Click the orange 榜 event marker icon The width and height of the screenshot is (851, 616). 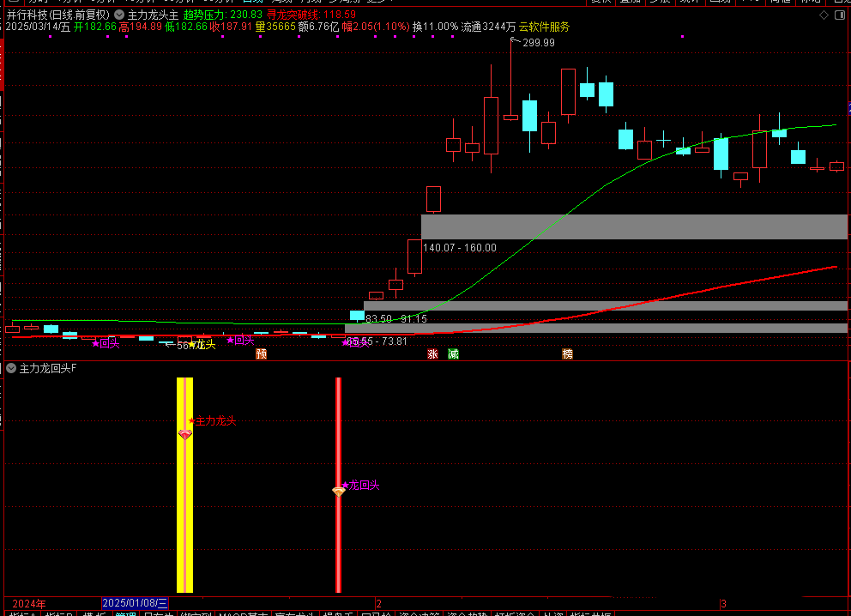(x=567, y=353)
